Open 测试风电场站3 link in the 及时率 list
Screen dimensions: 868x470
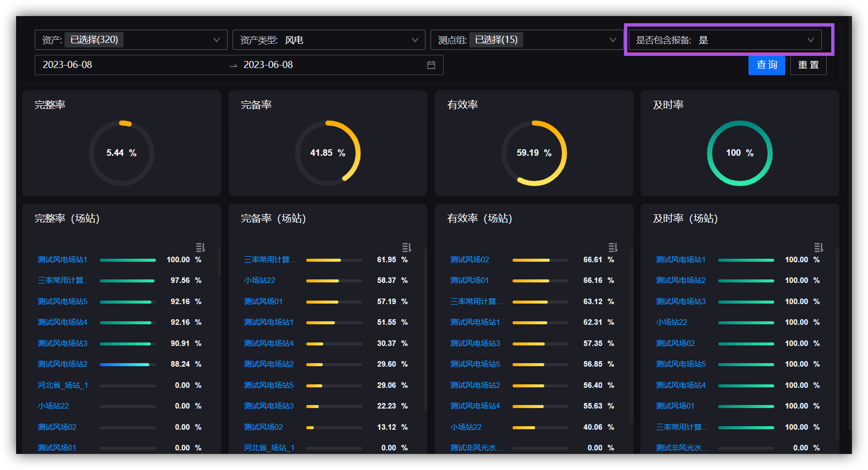coord(681,301)
